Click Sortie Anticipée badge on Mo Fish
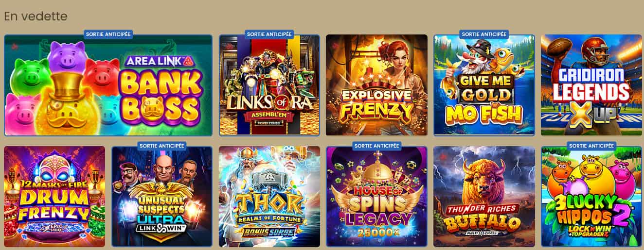 tap(484, 34)
